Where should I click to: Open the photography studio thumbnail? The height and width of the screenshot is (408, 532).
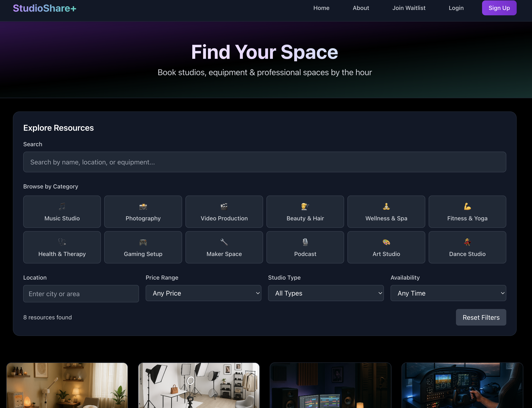[199, 386]
